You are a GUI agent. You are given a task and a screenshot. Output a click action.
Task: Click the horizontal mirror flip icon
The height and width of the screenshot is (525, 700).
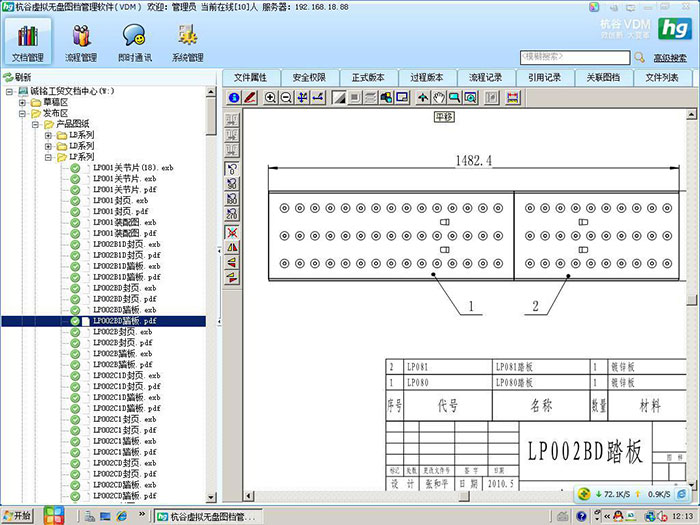coord(232,247)
